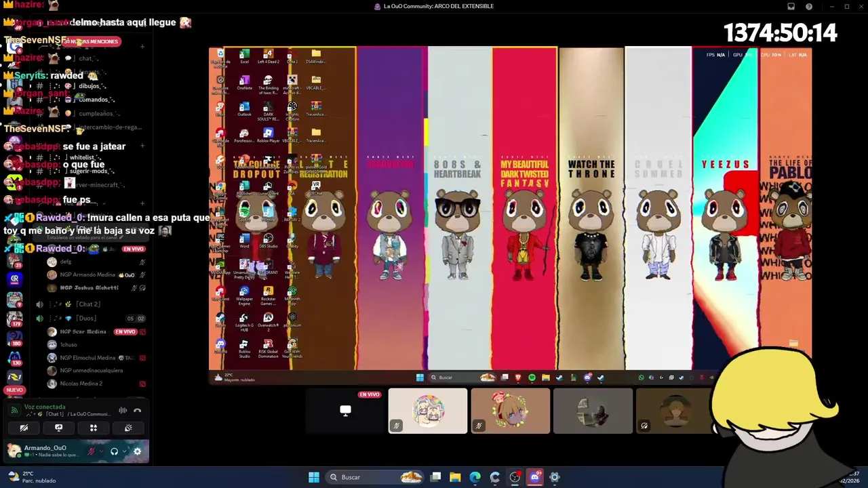Open Discord from the taskbar
This screenshot has height=488, width=868.
(535, 477)
